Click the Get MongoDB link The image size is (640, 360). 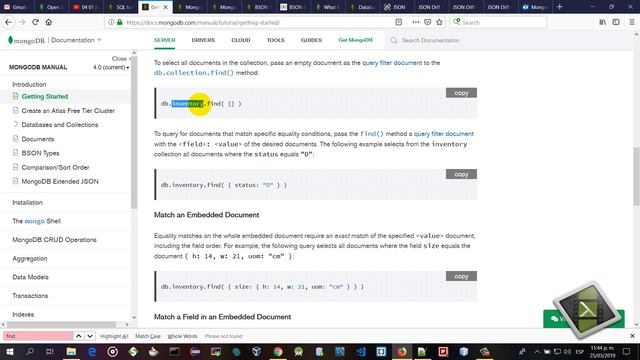point(356,40)
